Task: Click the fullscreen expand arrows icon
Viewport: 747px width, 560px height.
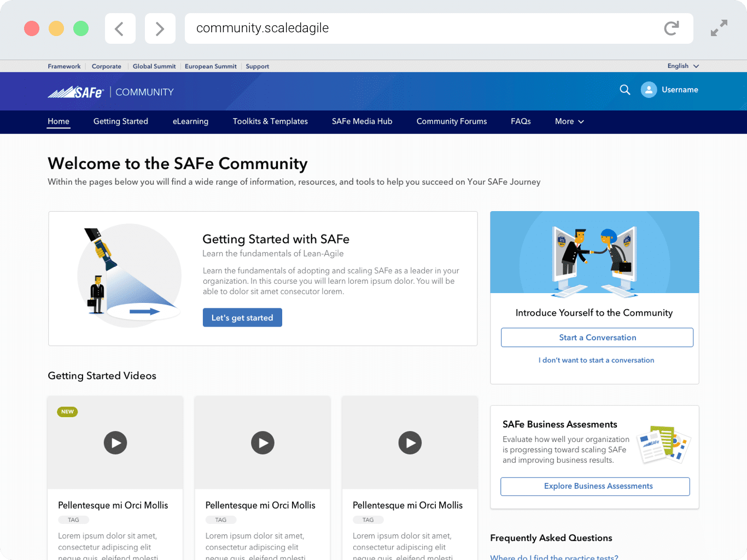Action: (719, 28)
